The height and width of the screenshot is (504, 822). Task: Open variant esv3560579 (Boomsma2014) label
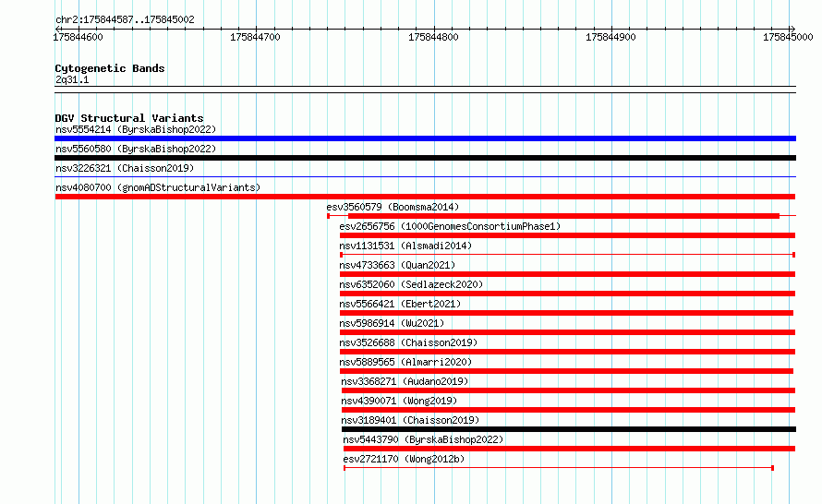click(393, 207)
